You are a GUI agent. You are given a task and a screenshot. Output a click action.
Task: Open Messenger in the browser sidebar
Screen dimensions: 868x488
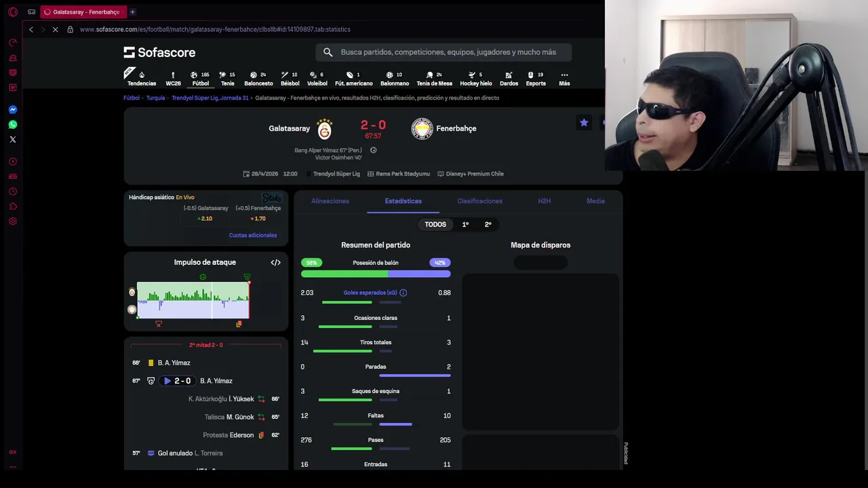13,110
